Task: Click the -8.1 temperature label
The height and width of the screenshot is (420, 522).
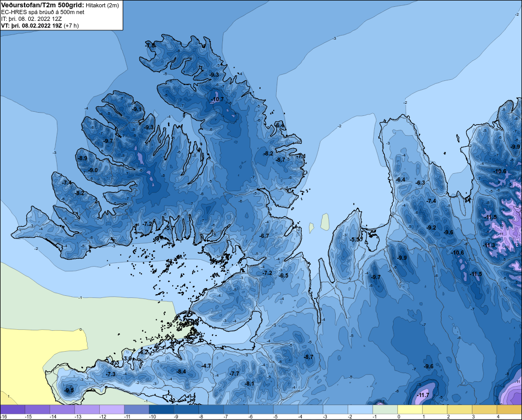Action: (250, 383)
